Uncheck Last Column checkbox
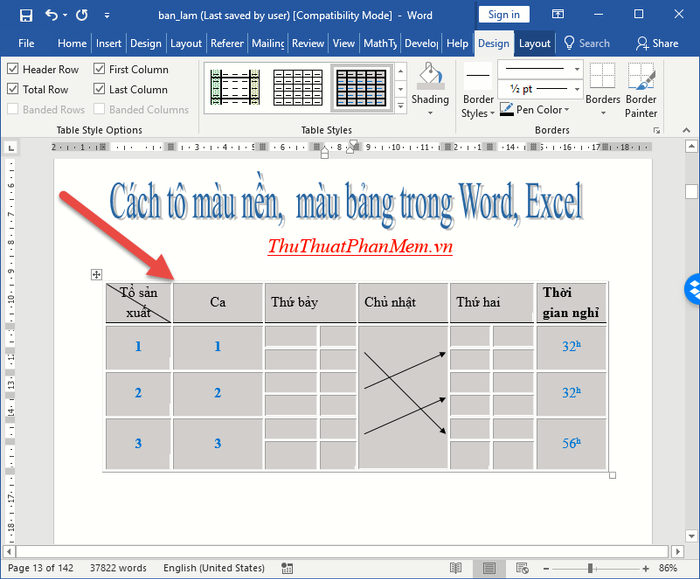This screenshot has height=579, width=700. click(99, 89)
